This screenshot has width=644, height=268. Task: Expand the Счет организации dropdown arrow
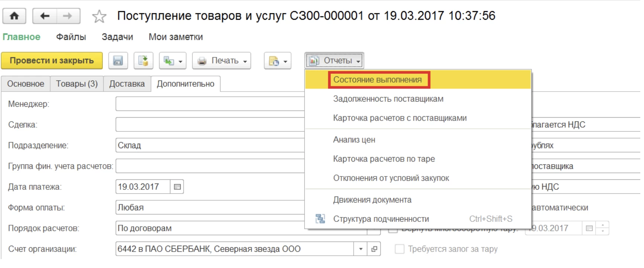pos(360,249)
